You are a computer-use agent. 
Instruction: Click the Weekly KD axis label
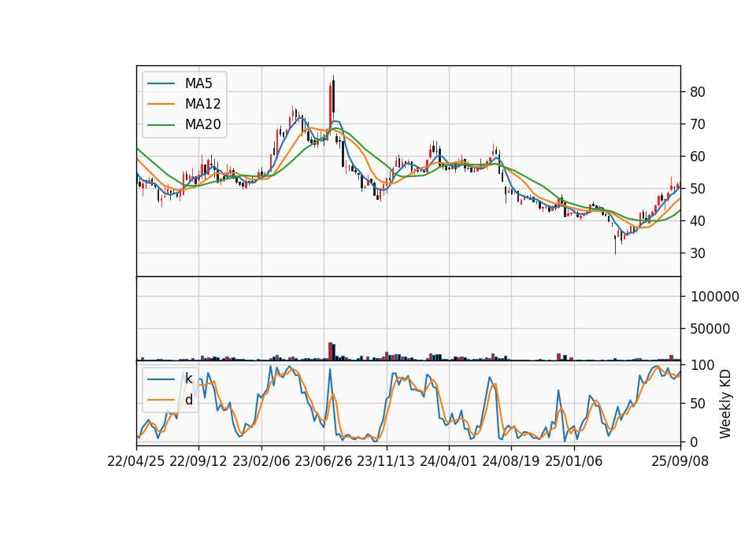coord(725,404)
